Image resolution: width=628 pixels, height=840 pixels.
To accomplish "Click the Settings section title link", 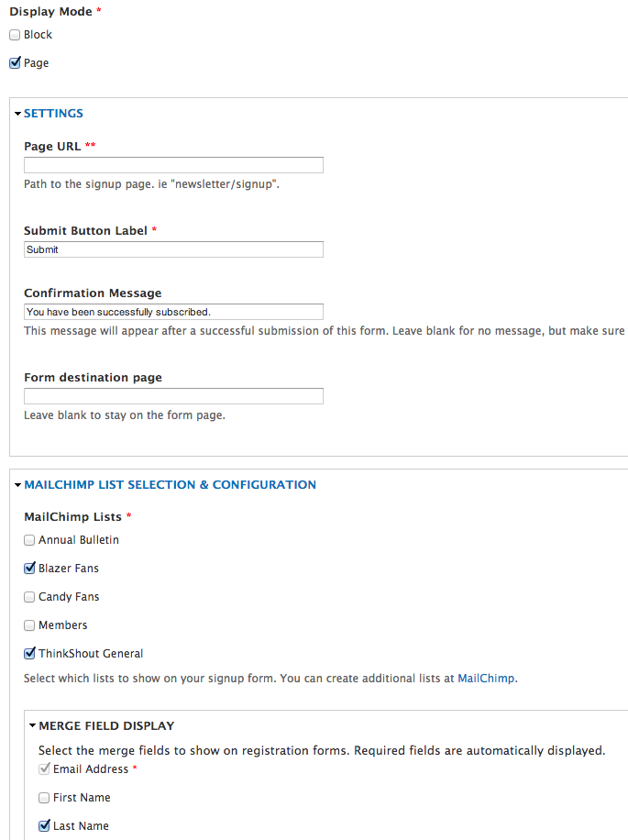I will tap(53, 114).
